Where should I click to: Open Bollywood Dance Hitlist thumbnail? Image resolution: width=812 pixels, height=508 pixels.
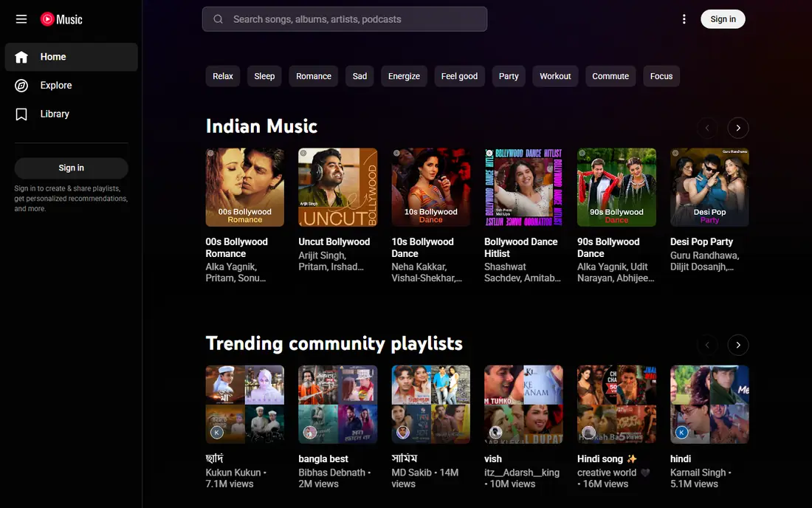tap(523, 188)
